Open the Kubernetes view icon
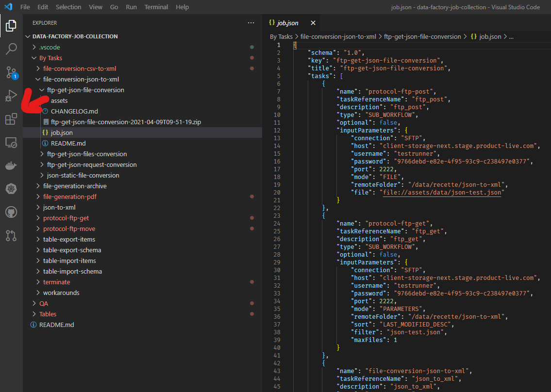The width and height of the screenshot is (551, 392). click(x=11, y=189)
